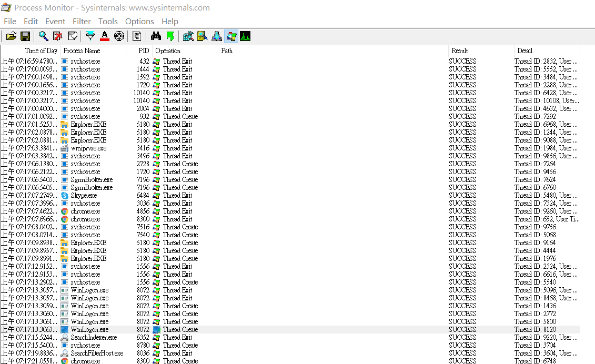The width and height of the screenshot is (595, 364).
Task: Sort events by the Result column
Action: pos(459,50)
